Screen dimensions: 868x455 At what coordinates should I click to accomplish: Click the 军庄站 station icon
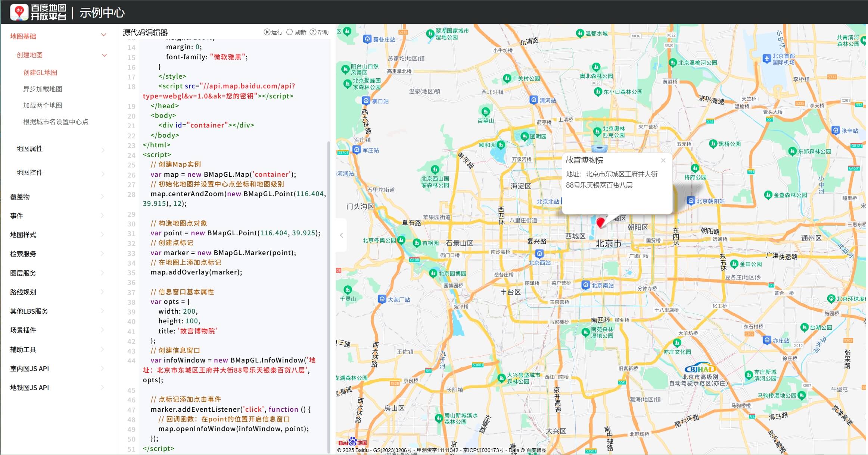pos(357,150)
